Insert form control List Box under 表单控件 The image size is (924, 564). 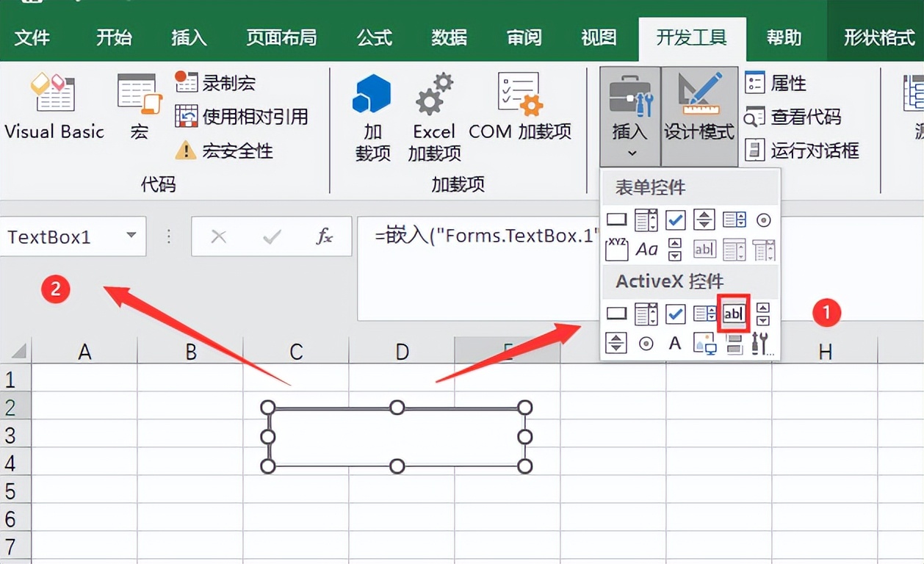click(x=734, y=219)
